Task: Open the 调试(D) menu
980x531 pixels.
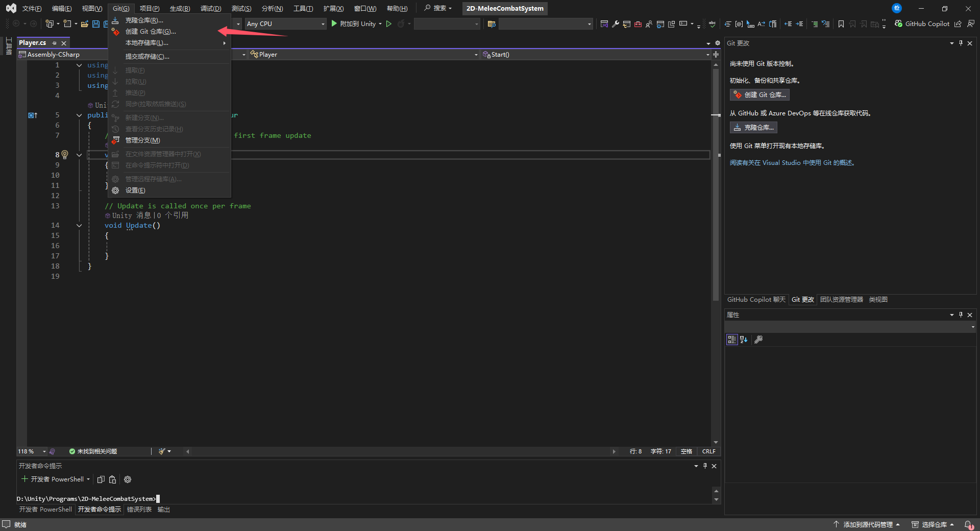Action: [211, 9]
